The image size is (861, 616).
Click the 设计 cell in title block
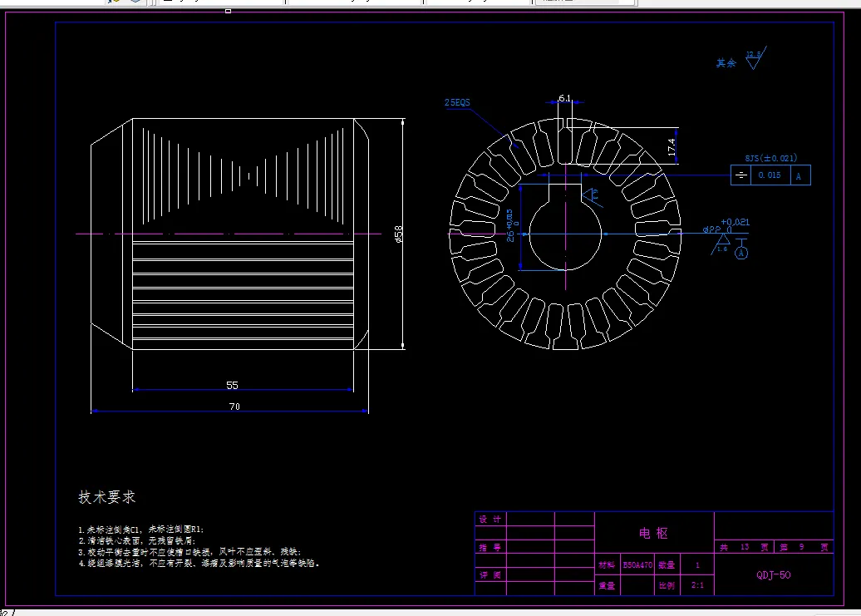(490, 520)
